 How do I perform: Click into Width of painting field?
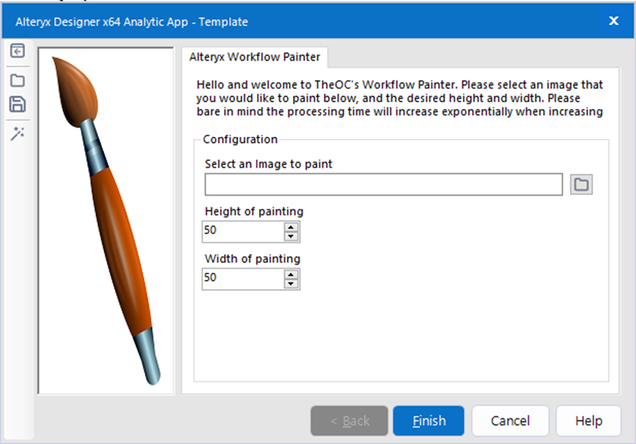242,278
